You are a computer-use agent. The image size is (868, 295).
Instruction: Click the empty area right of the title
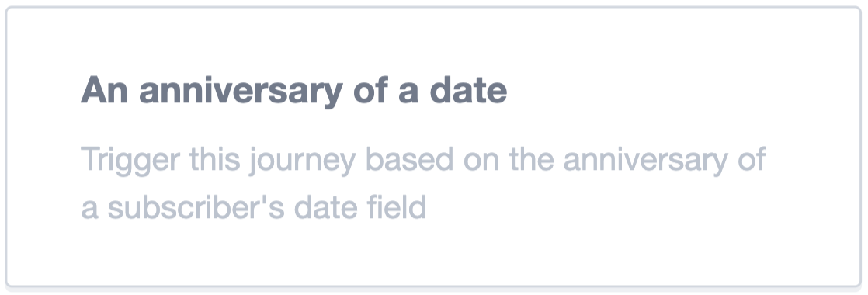[681, 90]
